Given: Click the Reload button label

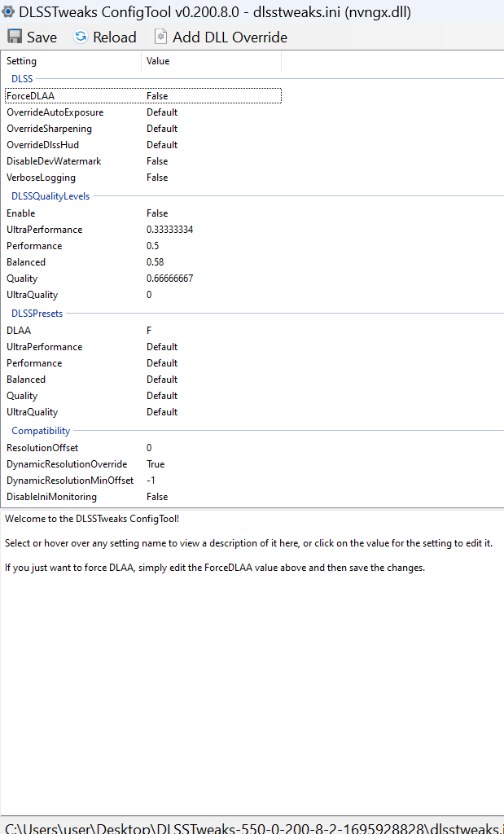Looking at the screenshot, I should pos(114,37).
